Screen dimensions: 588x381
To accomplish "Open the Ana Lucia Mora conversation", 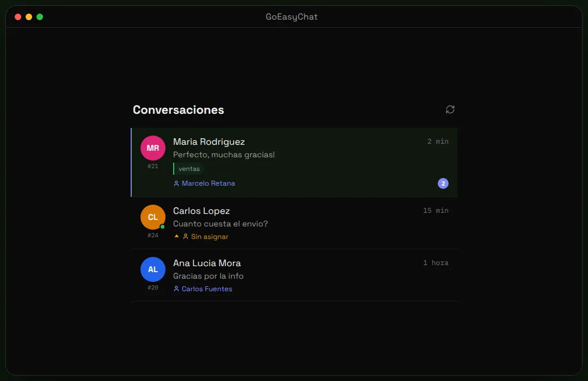I will (294, 275).
